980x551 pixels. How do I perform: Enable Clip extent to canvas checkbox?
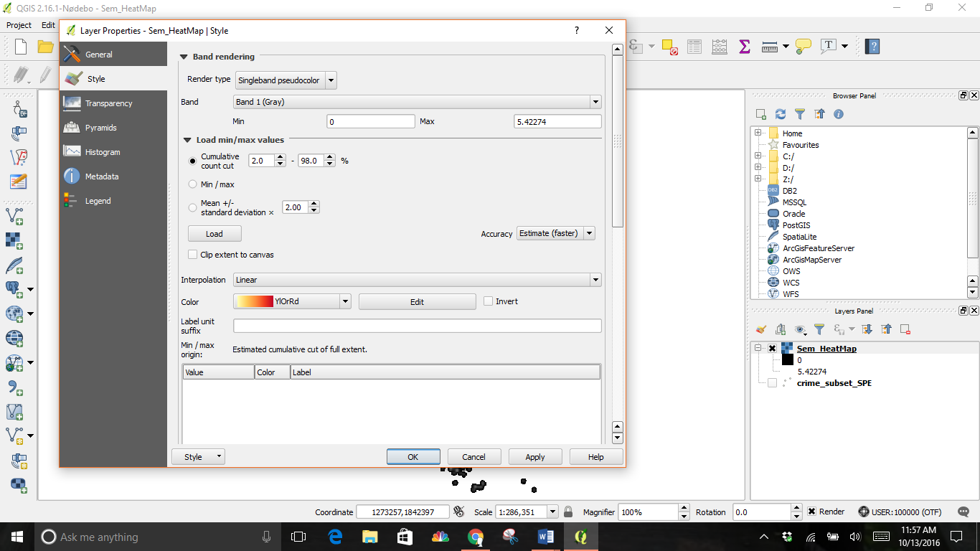click(x=192, y=255)
